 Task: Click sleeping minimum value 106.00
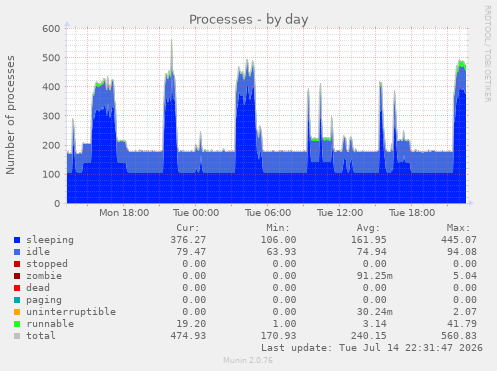click(x=278, y=240)
